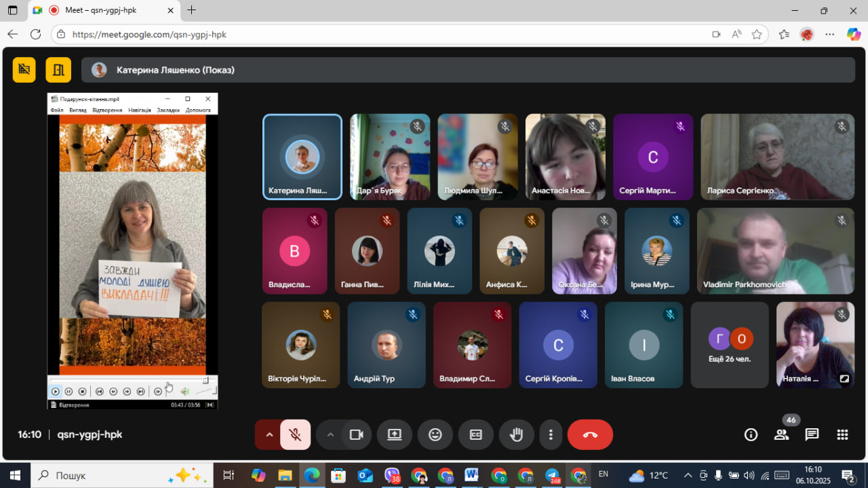Open the in-call chat panel
The image size is (868, 488).
click(x=812, y=435)
